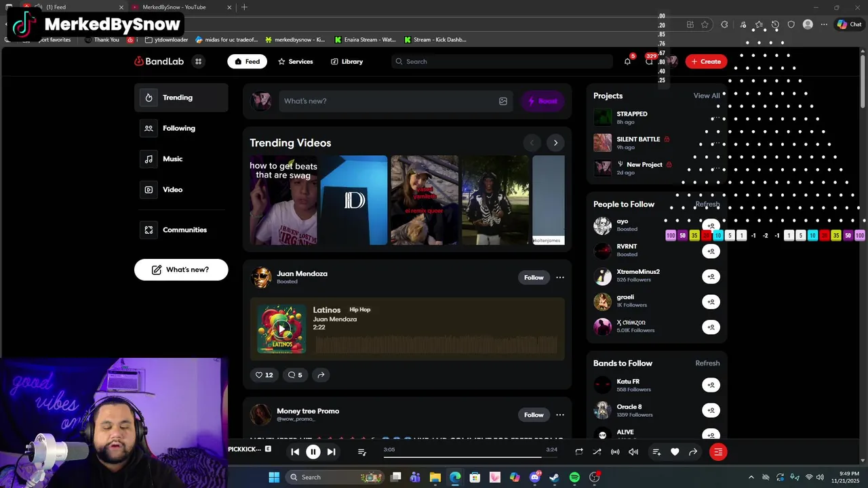This screenshot has height=488, width=868.
Task: Click the white What's new? button
Action: coord(181,270)
